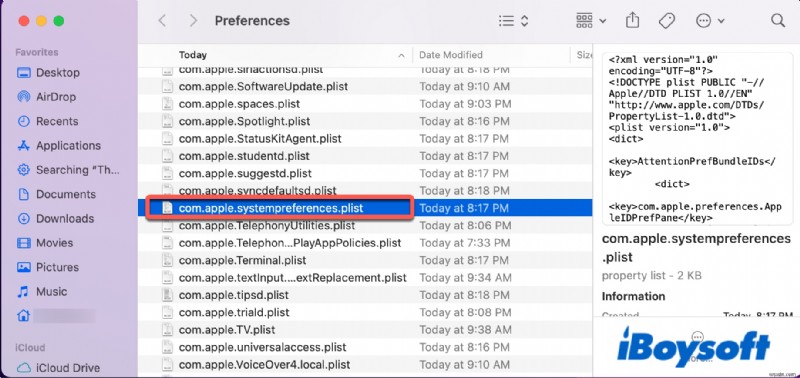Click the Search magnifier icon
Image resolution: width=800 pixels, height=378 pixels.
click(778, 20)
